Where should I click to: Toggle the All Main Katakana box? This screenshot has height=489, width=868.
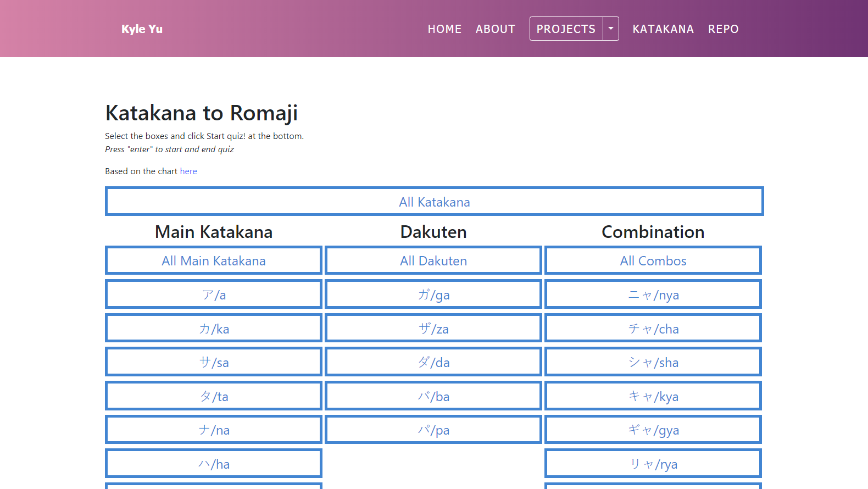pyautogui.click(x=214, y=260)
